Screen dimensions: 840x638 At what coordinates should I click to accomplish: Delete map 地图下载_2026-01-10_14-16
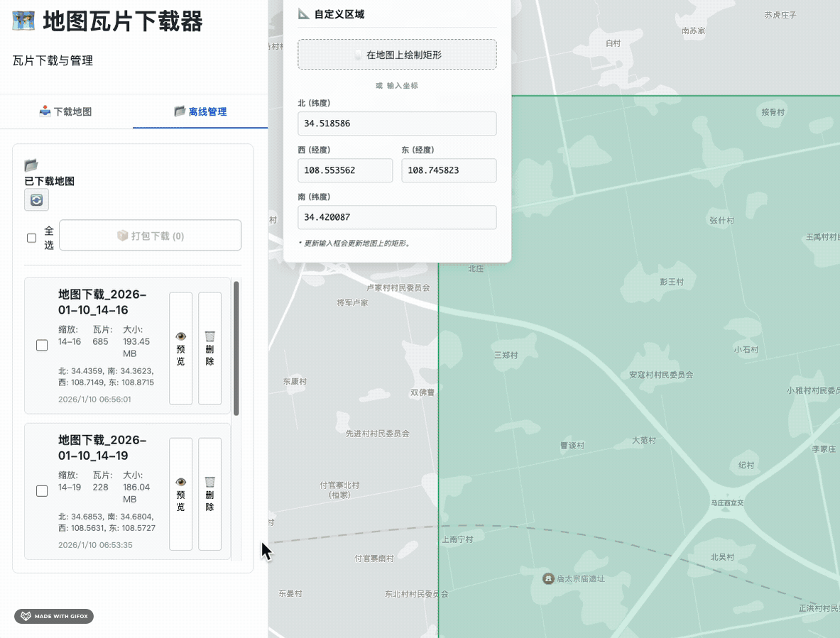point(210,348)
